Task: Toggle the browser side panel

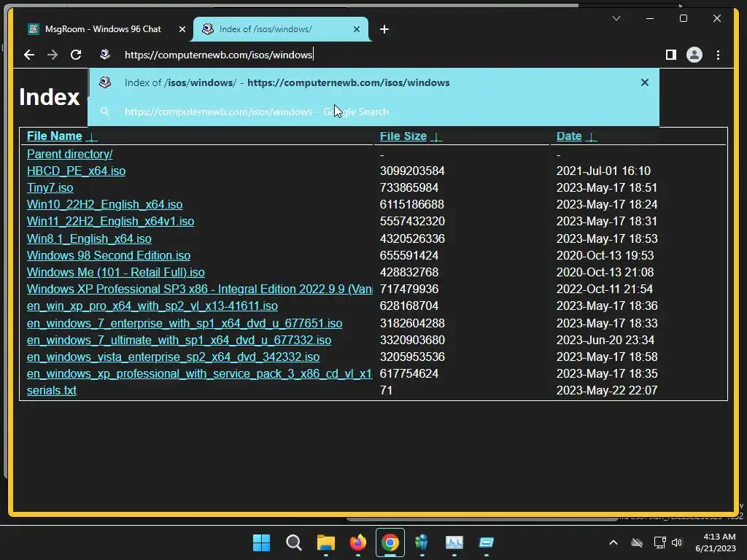Action: (671, 55)
